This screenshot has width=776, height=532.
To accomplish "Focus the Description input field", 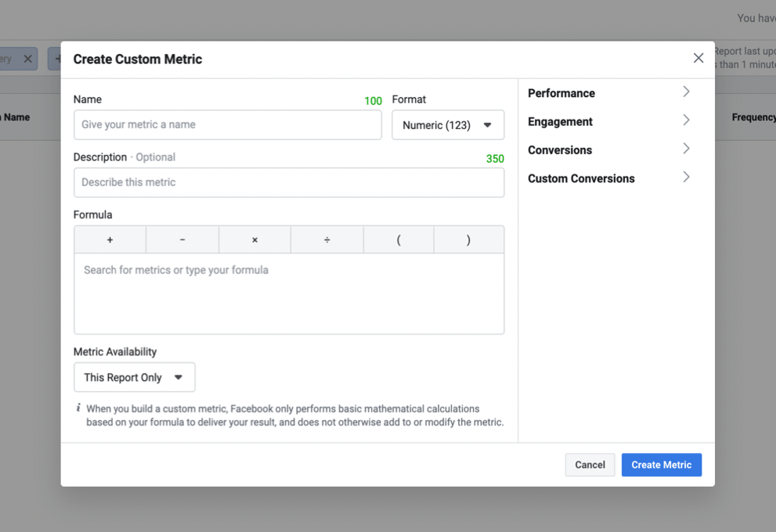I will coord(289,182).
